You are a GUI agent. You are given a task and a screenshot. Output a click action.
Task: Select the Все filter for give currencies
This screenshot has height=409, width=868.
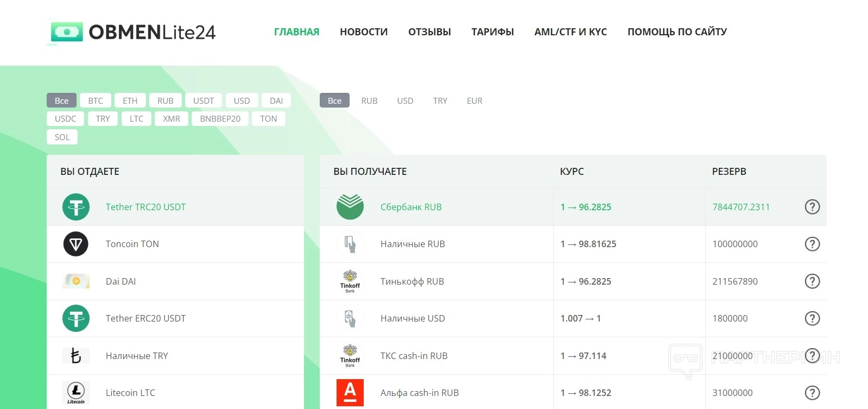click(61, 100)
